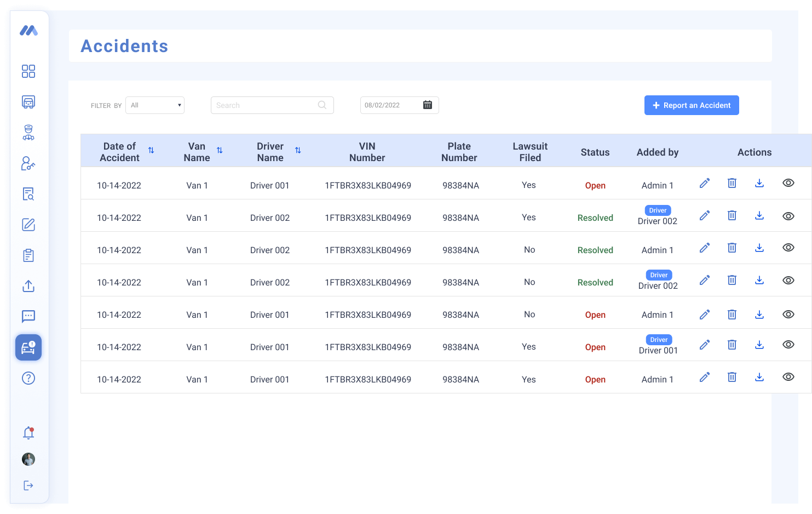This screenshot has width=812, height=514.
Task: Select the highlighted Accidents sidebar item
Action: 28,347
